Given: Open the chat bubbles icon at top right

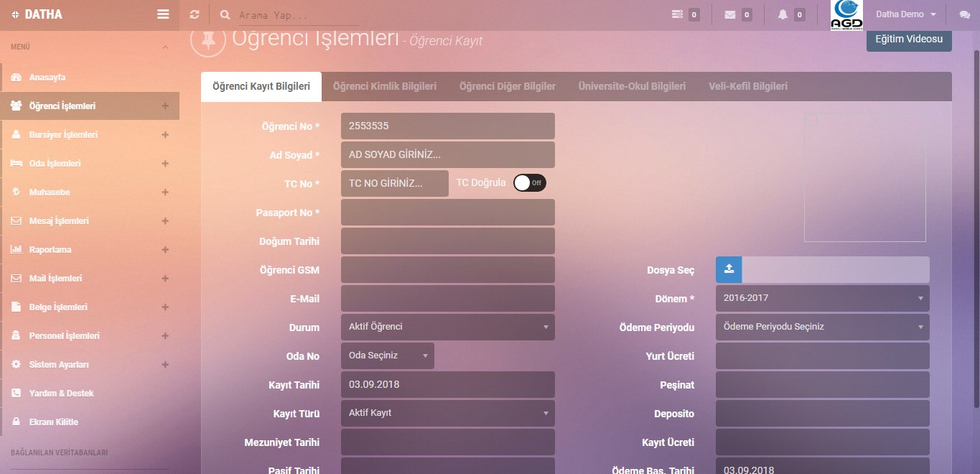Looking at the screenshot, I should [964, 14].
